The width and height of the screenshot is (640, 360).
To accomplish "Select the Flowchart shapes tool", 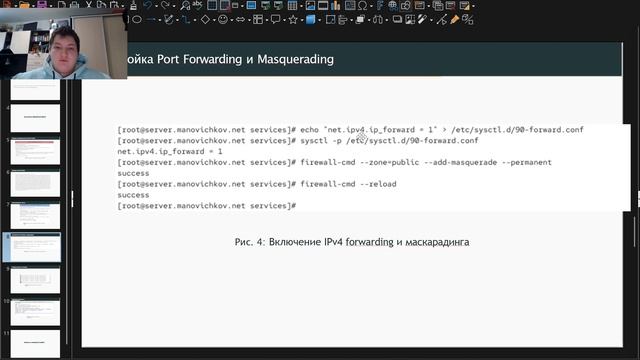I will click(258, 19).
